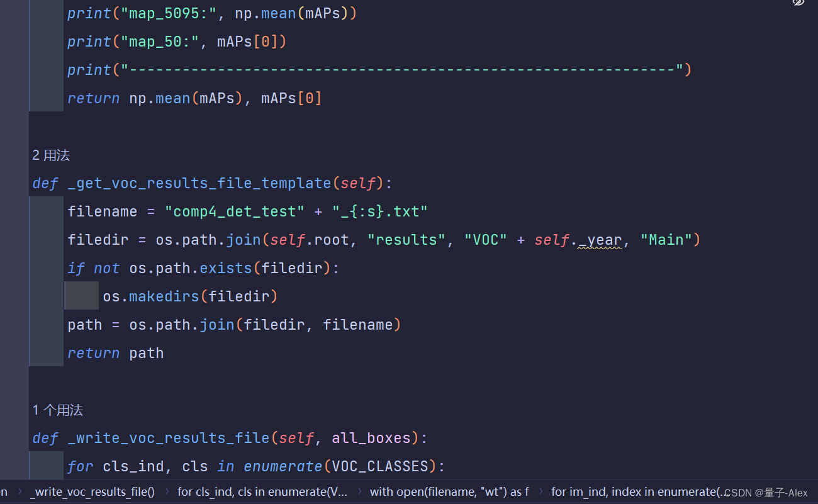This screenshot has height=504, width=818.
Task: Click enumerate in the for-loop code line
Action: 283,466
